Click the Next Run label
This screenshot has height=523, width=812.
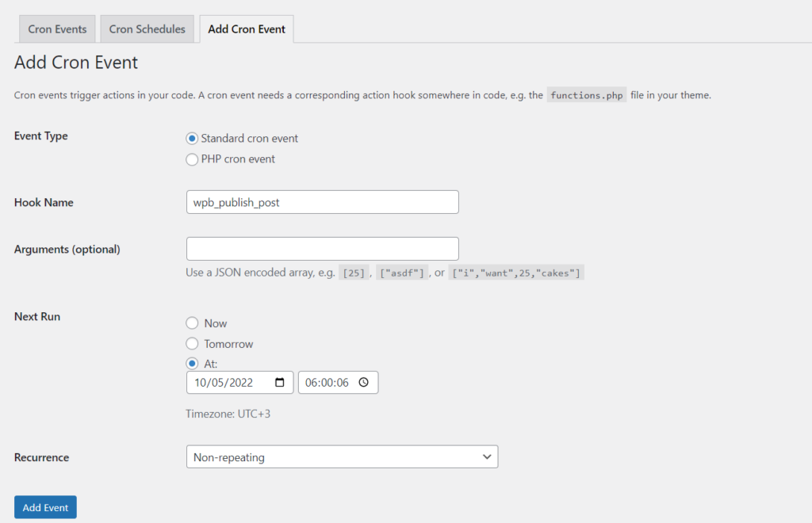click(37, 317)
